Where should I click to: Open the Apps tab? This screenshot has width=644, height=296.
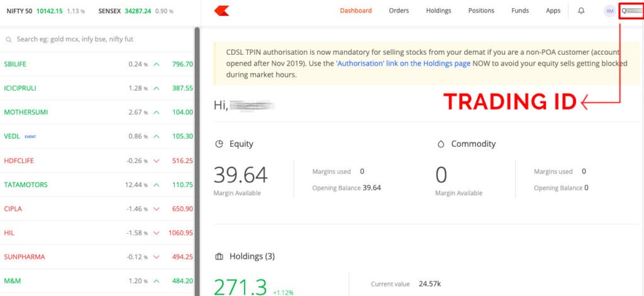pyautogui.click(x=553, y=11)
